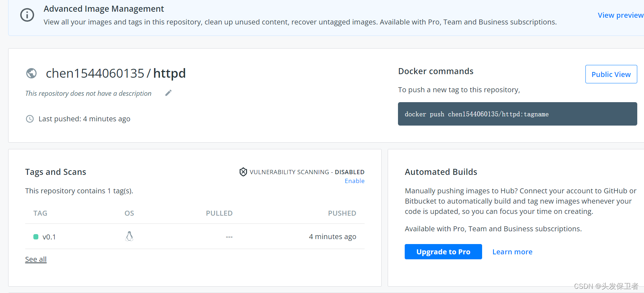Click 'VULNERABILITY SCANNING - DISABLED' label
644x293 pixels.
point(307,172)
